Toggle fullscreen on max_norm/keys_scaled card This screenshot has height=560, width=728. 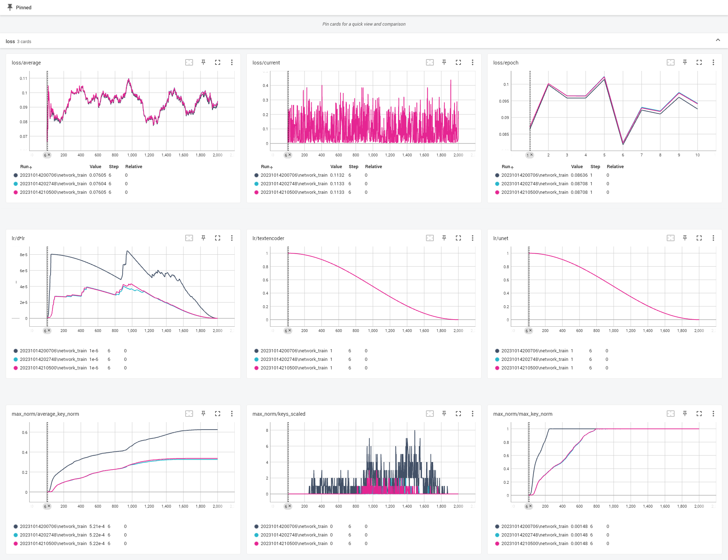pos(458,414)
